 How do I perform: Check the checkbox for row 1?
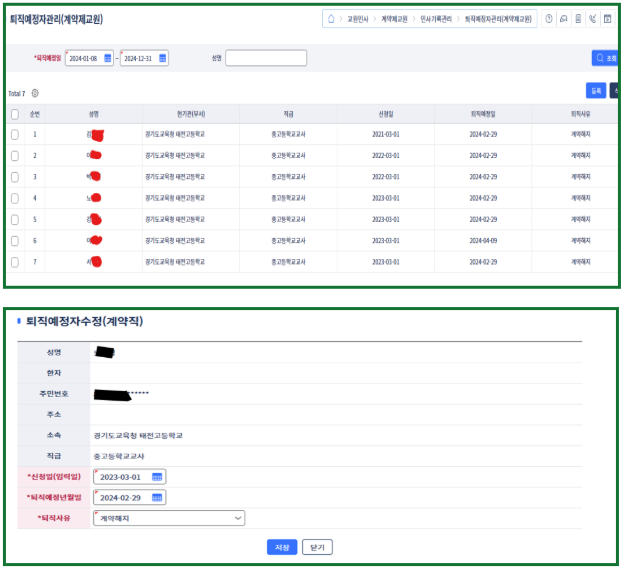pyautogui.click(x=15, y=134)
